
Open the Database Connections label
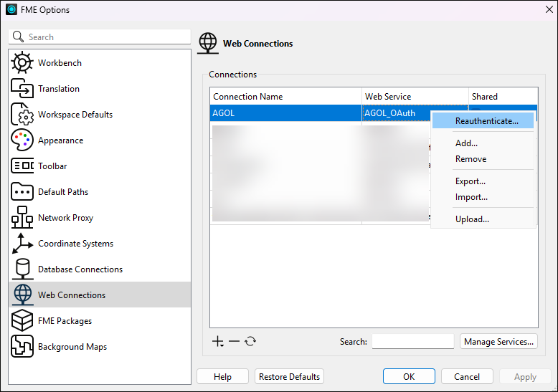pyautogui.click(x=80, y=269)
